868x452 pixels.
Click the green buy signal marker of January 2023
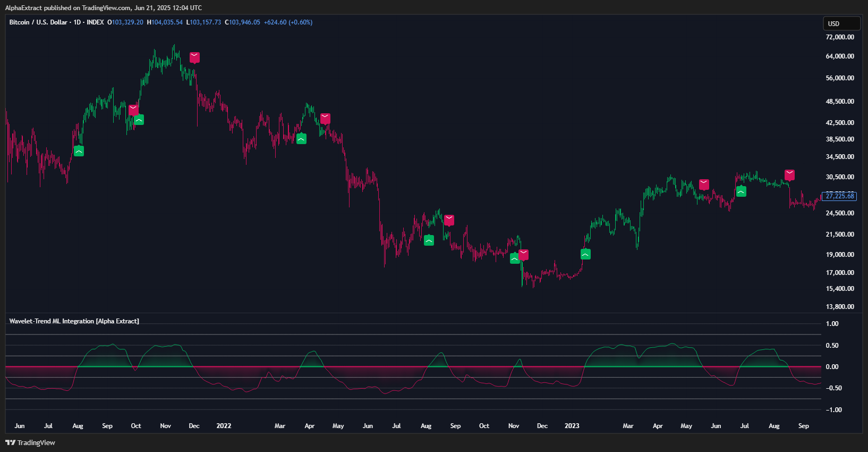(585, 254)
